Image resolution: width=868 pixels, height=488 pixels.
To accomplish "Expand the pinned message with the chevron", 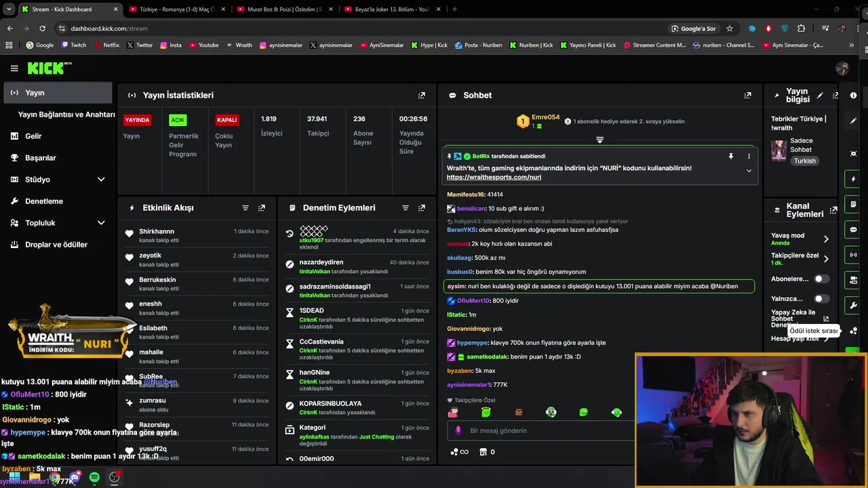I will (749, 171).
